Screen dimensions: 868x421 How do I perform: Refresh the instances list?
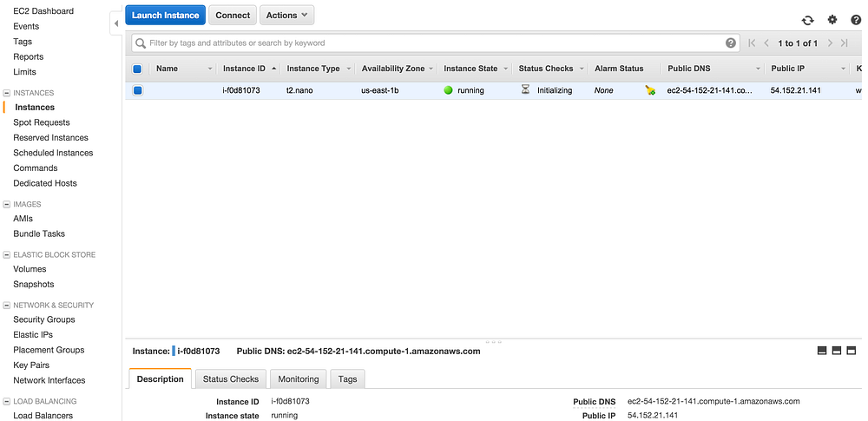[x=807, y=20]
